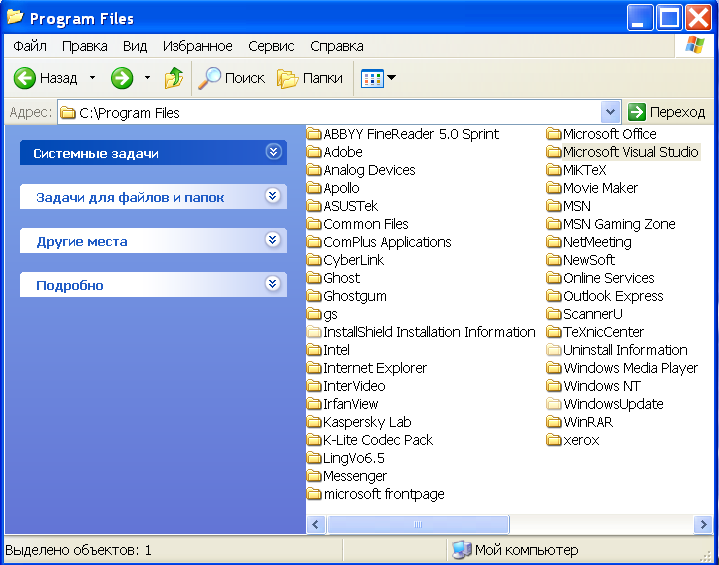Open the Файл menu
The image size is (719, 565).
(x=30, y=46)
